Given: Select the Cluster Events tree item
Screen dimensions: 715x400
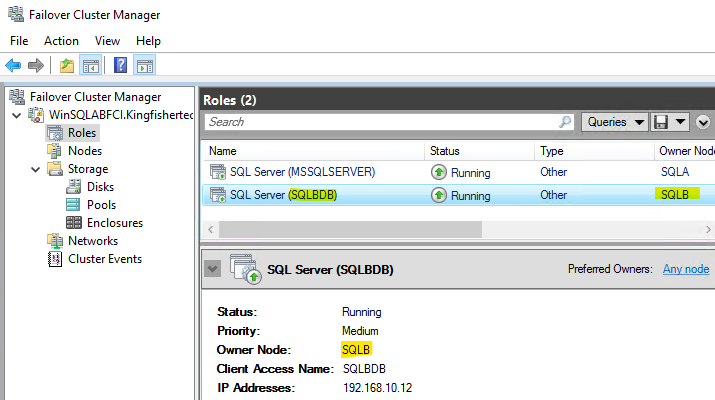Looking at the screenshot, I should click(105, 259).
